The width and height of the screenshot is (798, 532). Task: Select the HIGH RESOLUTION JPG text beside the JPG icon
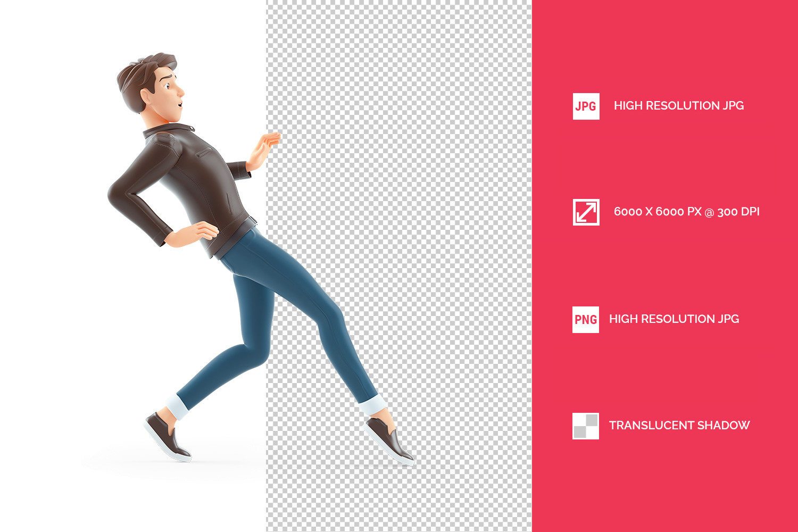click(678, 106)
